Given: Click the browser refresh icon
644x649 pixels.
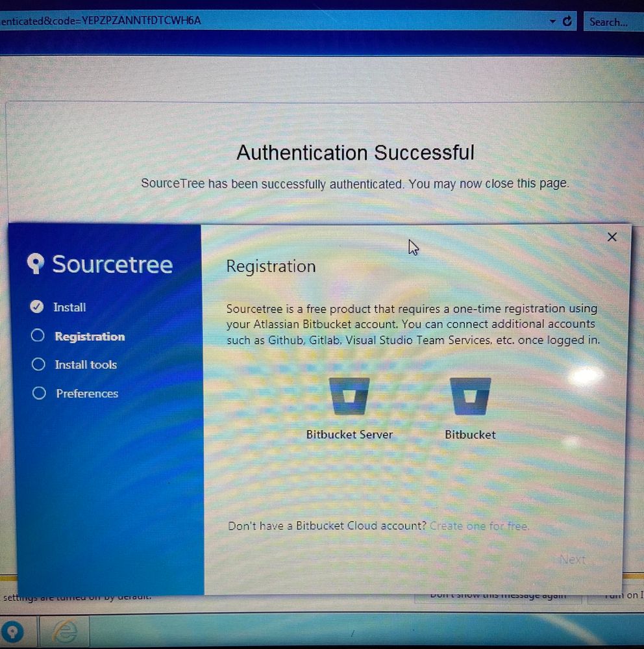Looking at the screenshot, I should click(x=567, y=21).
